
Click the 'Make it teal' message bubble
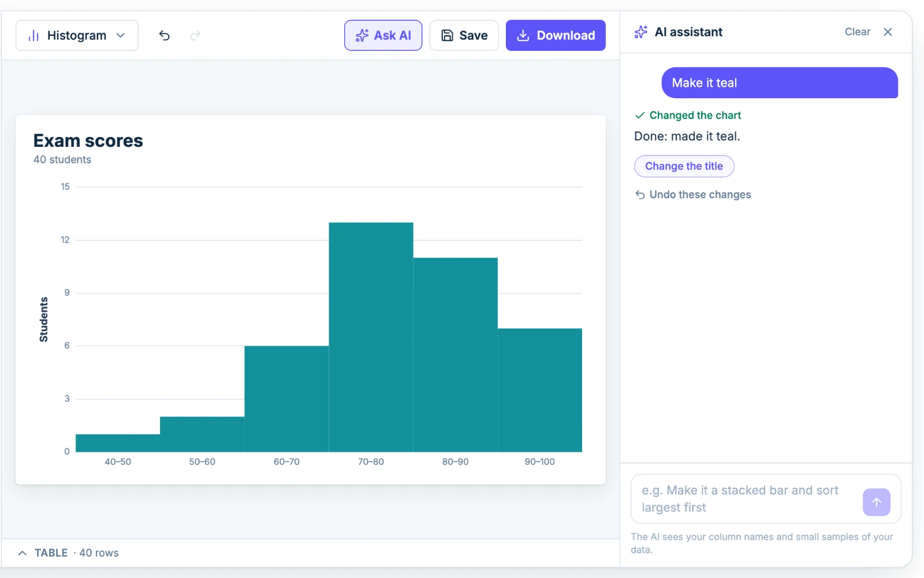point(780,83)
